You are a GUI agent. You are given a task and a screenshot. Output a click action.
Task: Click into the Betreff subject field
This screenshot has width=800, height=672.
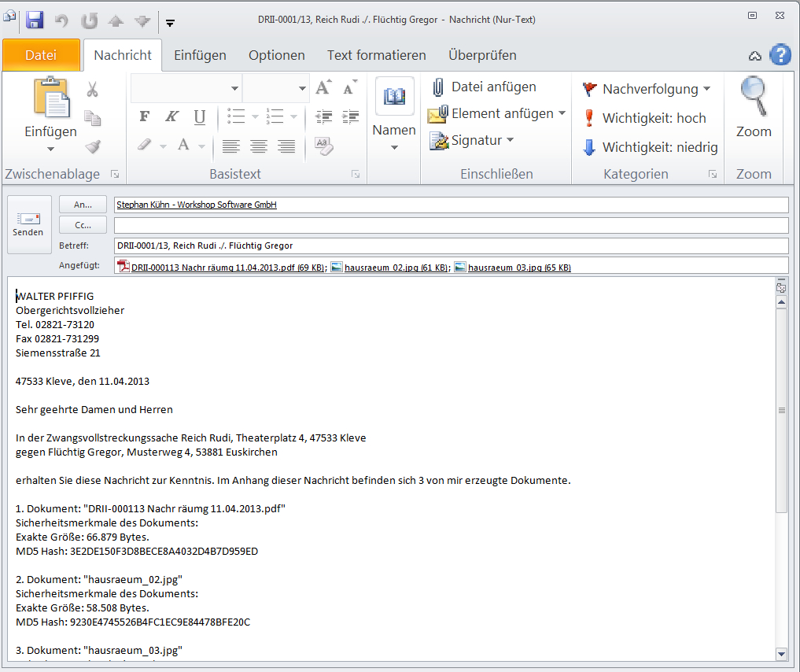(450, 246)
